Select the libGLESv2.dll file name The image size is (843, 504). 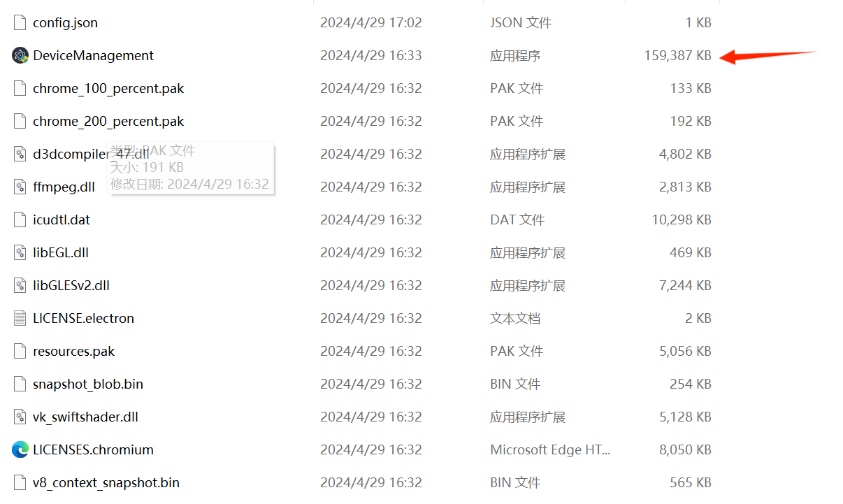click(71, 286)
